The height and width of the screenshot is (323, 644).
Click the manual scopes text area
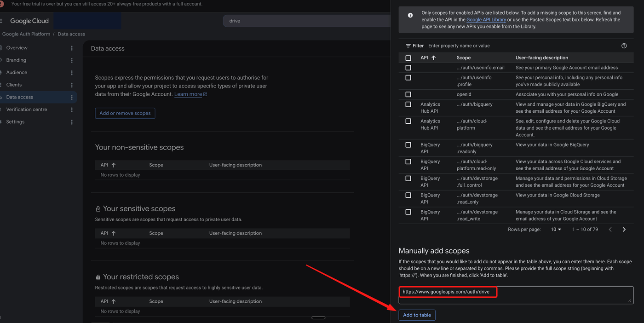point(516,295)
